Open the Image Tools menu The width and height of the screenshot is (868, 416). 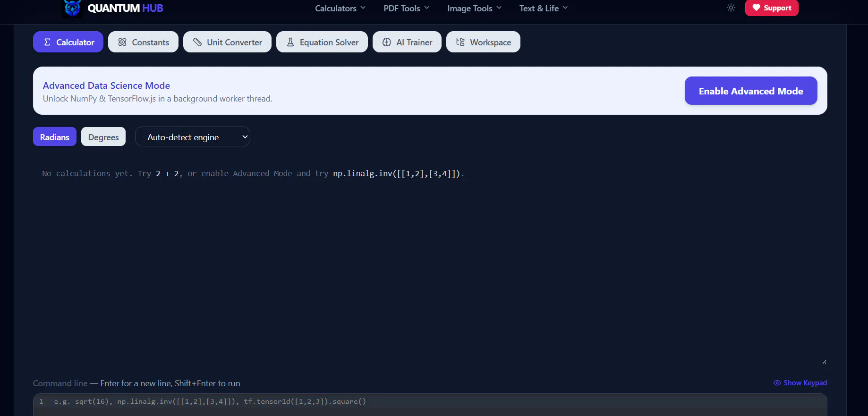coord(474,8)
